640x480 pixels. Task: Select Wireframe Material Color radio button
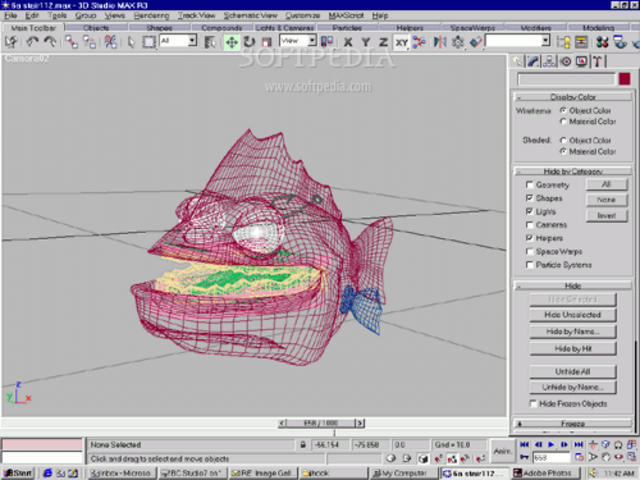click(x=563, y=121)
